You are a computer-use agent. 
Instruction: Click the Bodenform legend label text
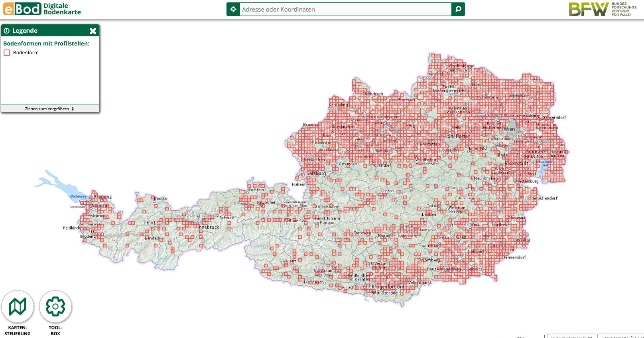26,53
